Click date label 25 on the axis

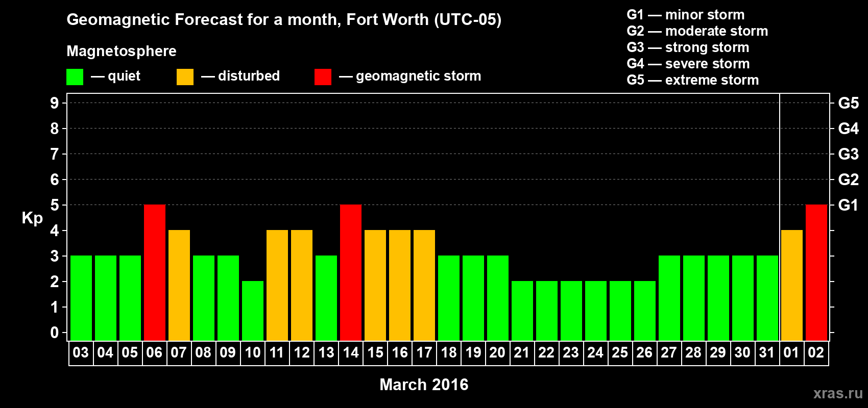click(x=620, y=353)
